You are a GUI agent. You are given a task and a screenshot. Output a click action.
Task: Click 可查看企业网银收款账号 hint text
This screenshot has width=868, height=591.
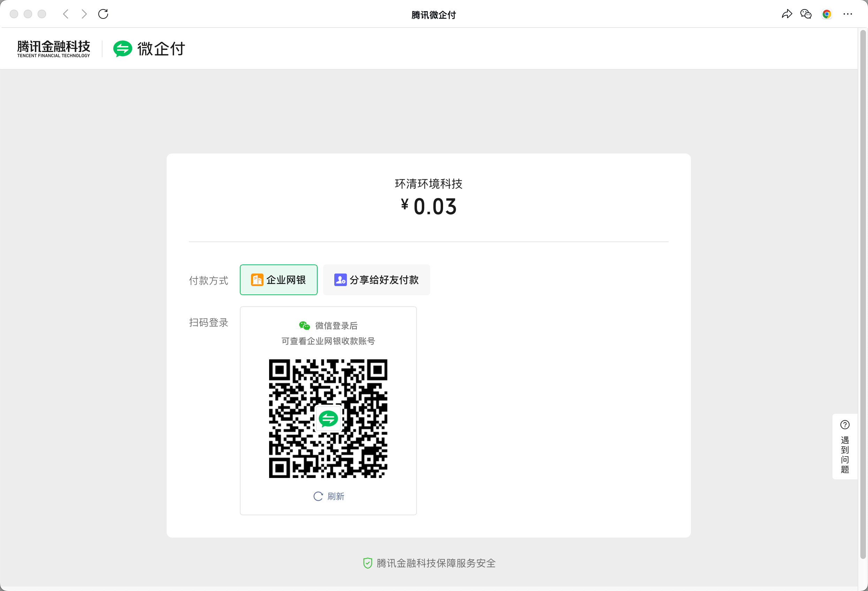click(328, 341)
